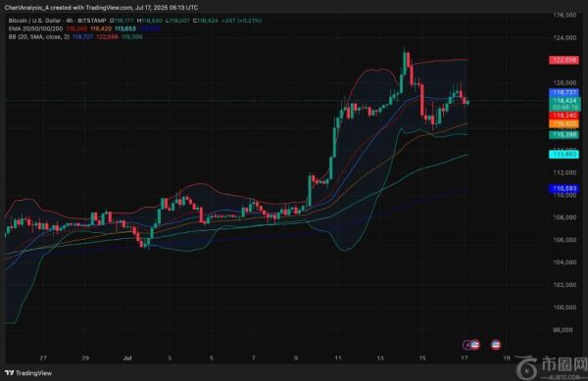The width and height of the screenshot is (588, 381).
Task: Select the BB (20, SMA, close, 2) legend
Action: click(x=39, y=36)
